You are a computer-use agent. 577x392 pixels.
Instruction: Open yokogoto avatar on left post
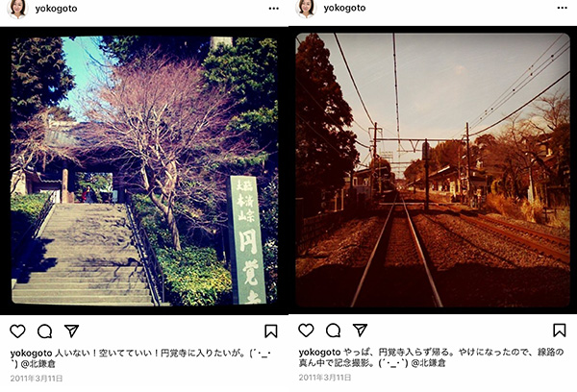pyautogui.click(x=17, y=9)
